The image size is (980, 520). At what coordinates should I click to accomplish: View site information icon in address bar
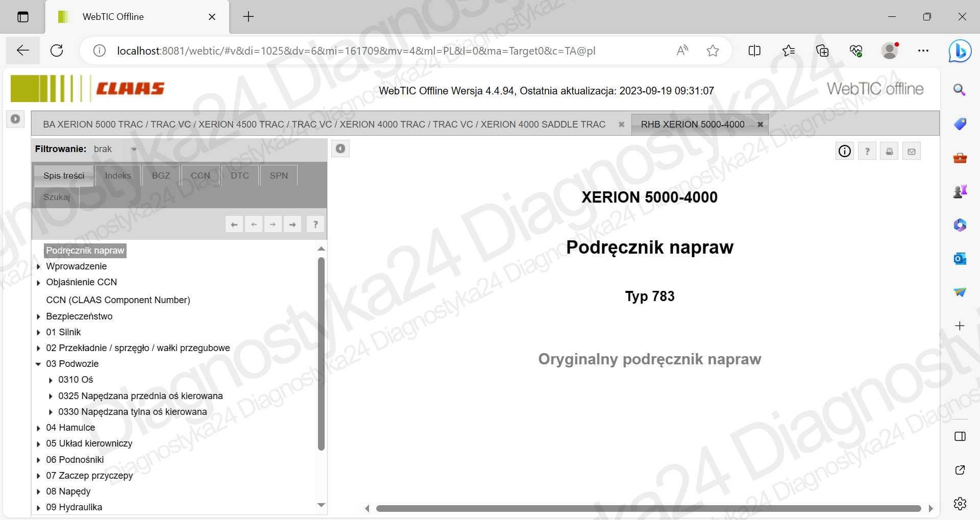tap(100, 51)
